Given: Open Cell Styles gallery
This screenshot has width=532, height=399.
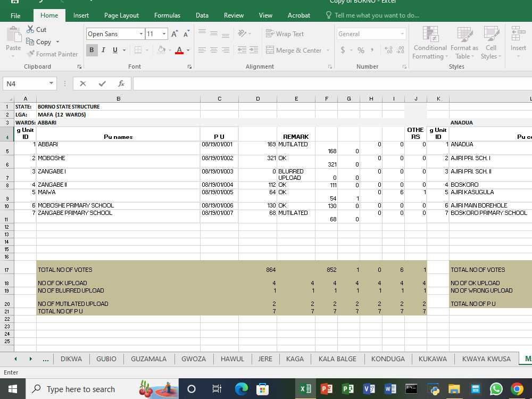Looking at the screenshot, I should click(x=491, y=43).
